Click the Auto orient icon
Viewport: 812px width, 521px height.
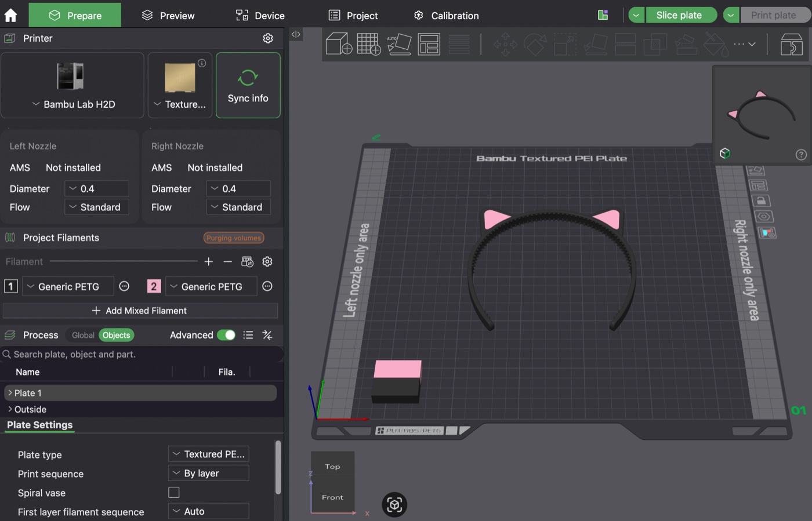(x=399, y=44)
